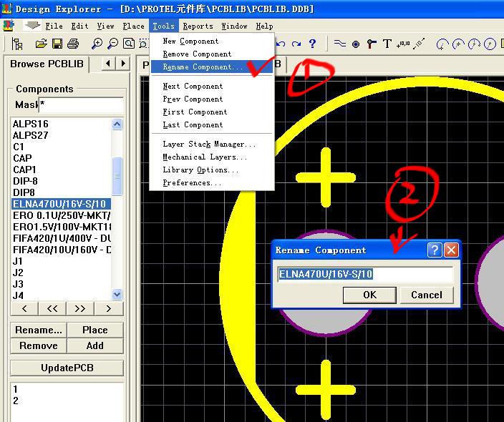Select the Arc by Edge tool
504x422 pixels.
(458, 44)
